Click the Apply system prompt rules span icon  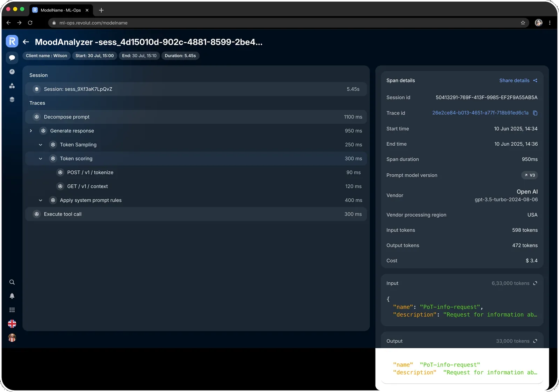coord(53,200)
